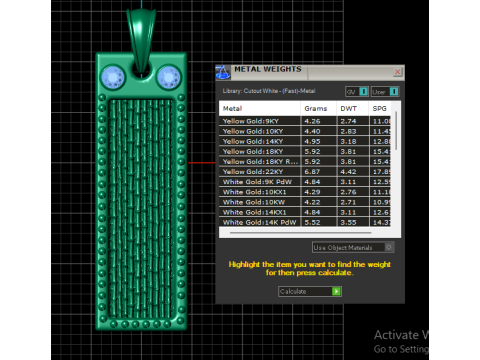Close the Metal Weights panel
This screenshot has width=480, height=360.
click(397, 72)
